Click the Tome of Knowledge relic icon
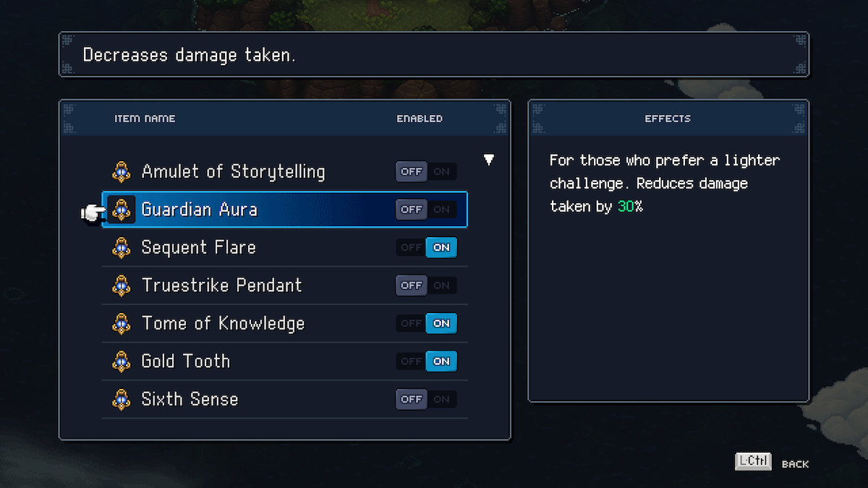Viewport: 868px width, 488px height. click(122, 323)
